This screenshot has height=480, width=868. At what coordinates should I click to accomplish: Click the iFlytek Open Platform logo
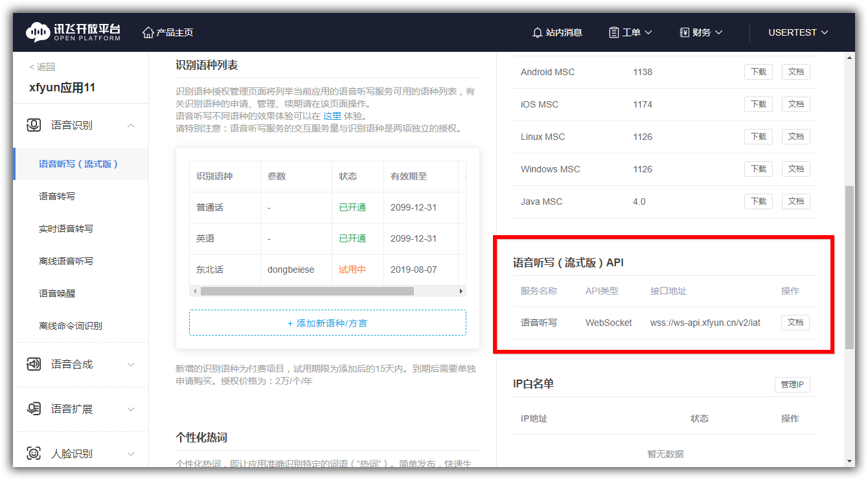(x=73, y=32)
